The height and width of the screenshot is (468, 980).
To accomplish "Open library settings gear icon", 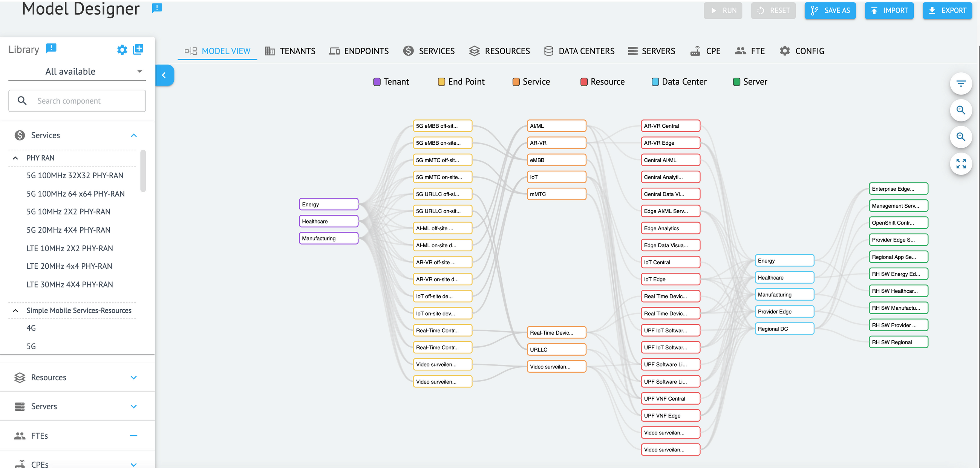I will (x=122, y=50).
